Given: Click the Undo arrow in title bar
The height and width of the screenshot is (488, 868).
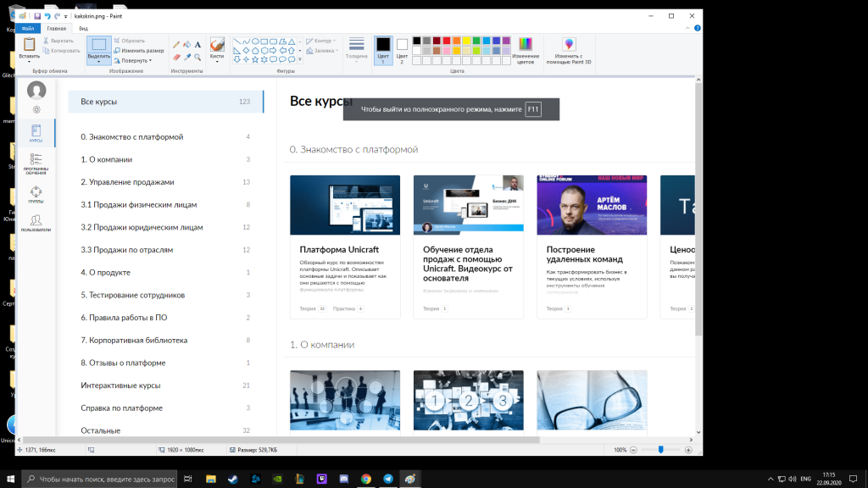Looking at the screenshot, I should point(47,16).
